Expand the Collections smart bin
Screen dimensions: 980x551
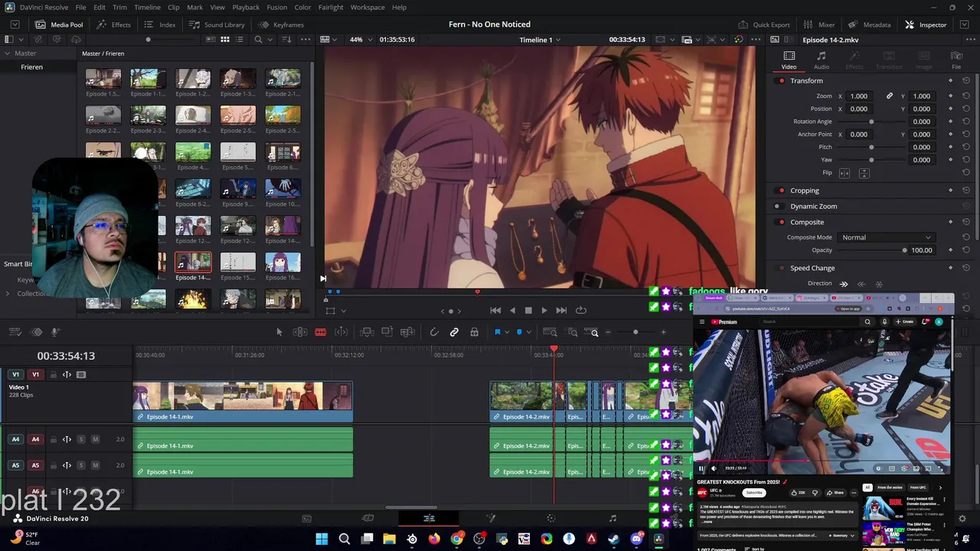point(7,293)
